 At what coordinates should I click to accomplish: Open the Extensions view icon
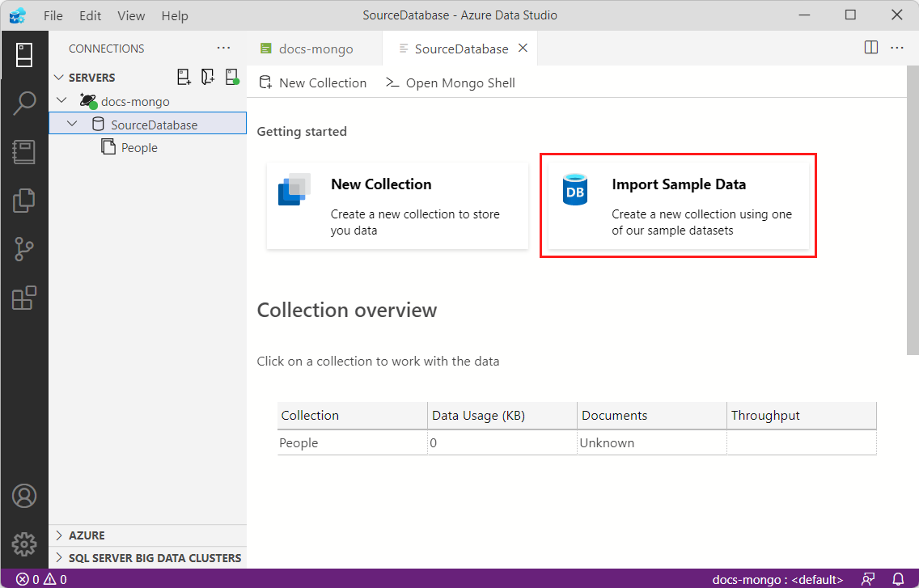[24, 298]
